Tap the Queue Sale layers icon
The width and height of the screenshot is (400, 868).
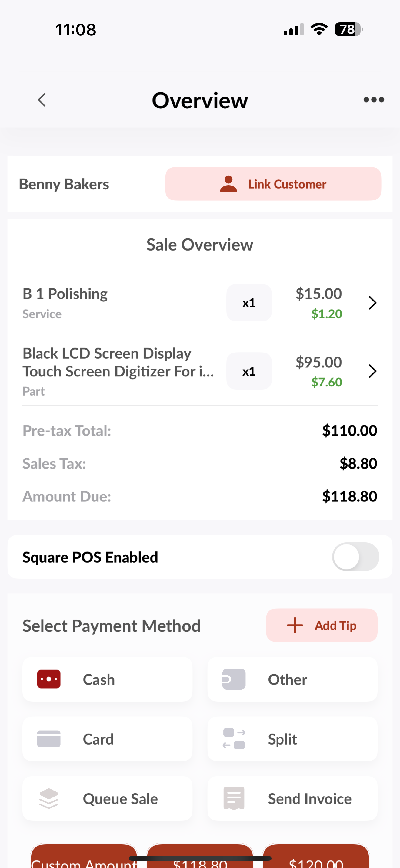tap(49, 798)
